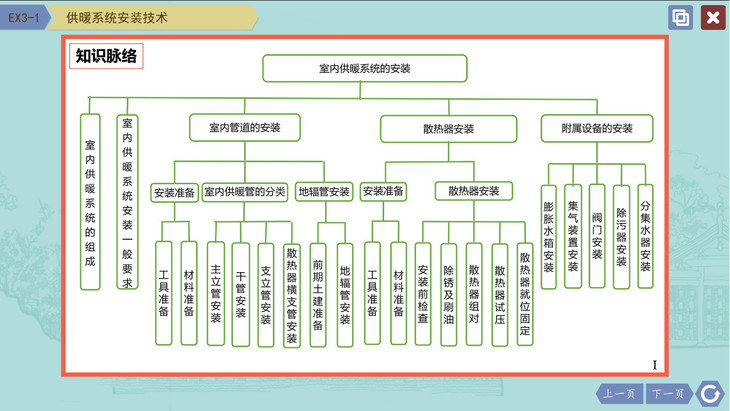Select node 前期土建准备

318,295
